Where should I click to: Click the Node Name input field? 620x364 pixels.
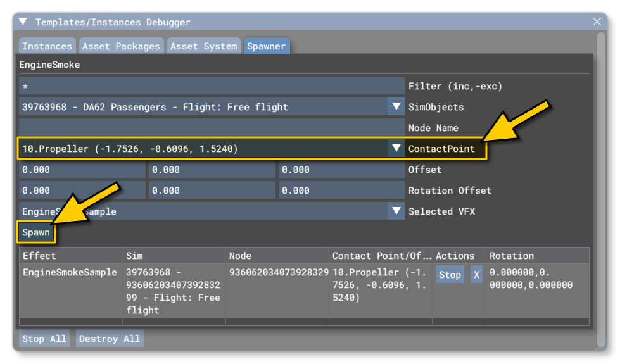(x=212, y=128)
